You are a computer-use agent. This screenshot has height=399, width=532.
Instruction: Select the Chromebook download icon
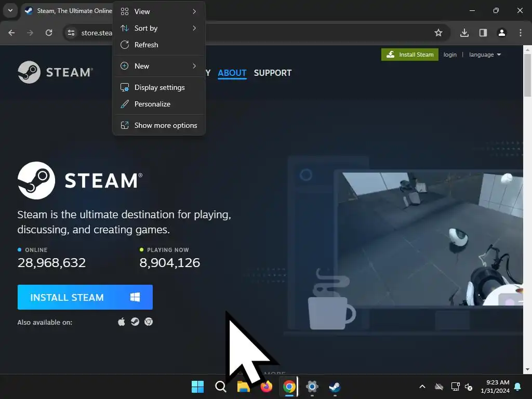click(149, 322)
